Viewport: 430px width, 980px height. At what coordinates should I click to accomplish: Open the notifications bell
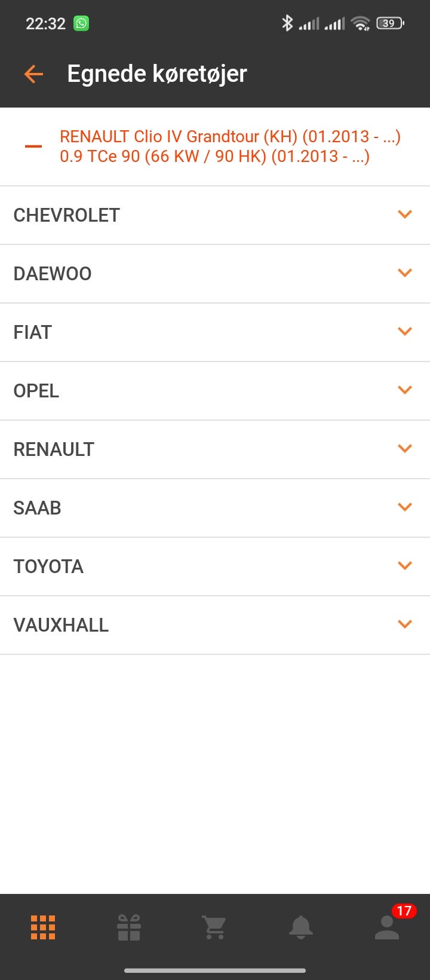point(300,927)
